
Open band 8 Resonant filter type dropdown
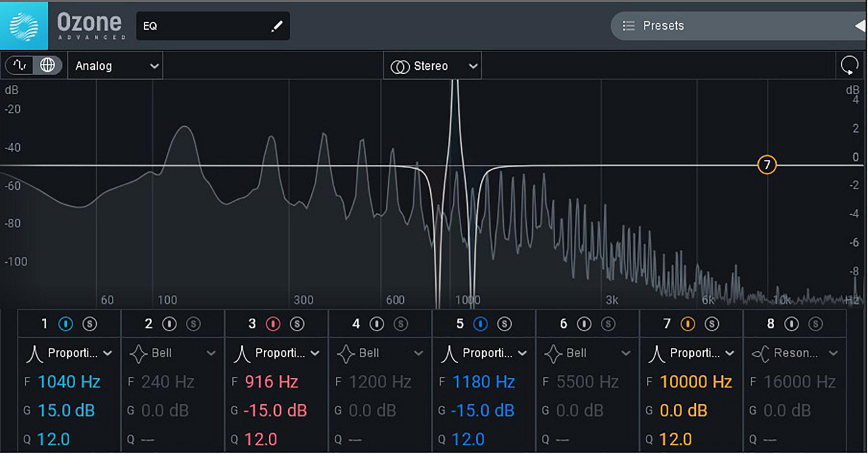point(795,353)
